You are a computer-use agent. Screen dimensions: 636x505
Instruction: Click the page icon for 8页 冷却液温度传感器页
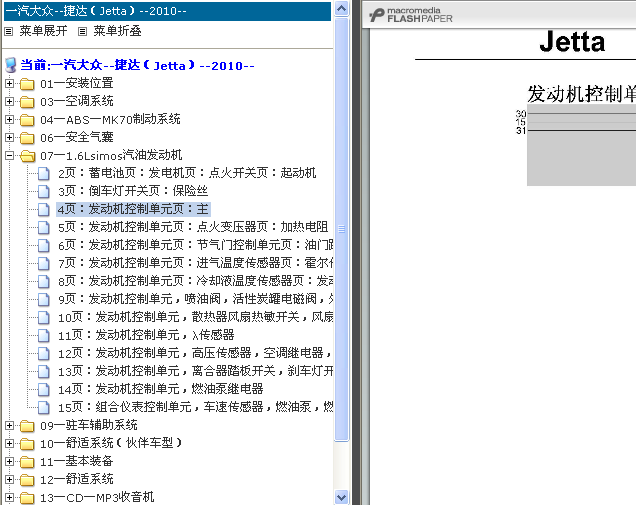[x=44, y=282]
